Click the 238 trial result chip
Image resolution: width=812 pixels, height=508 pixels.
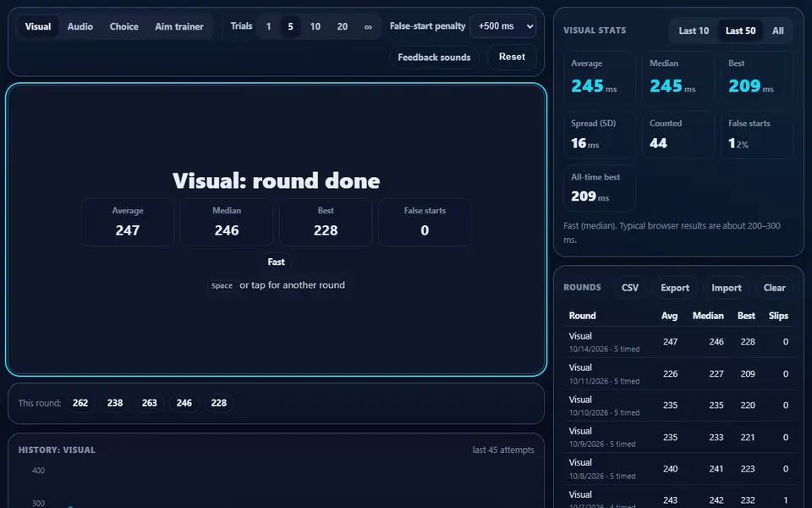(x=115, y=403)
